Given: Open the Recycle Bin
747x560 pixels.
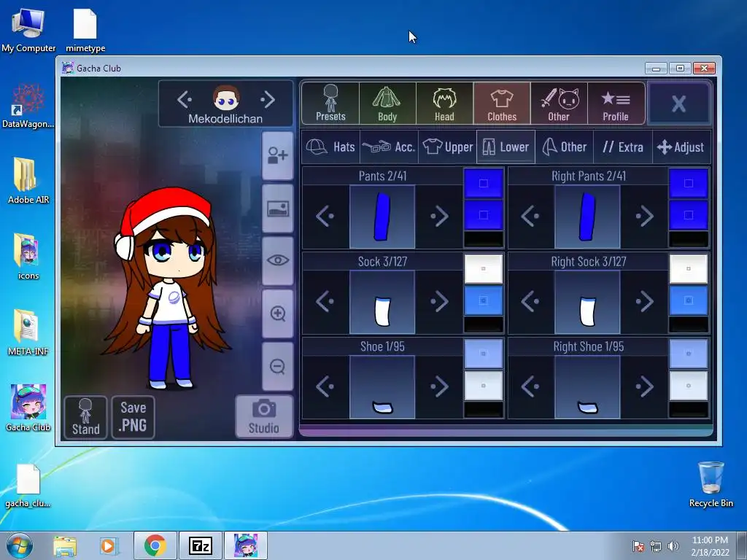Looking at the screenshot, I should (711, 484).
